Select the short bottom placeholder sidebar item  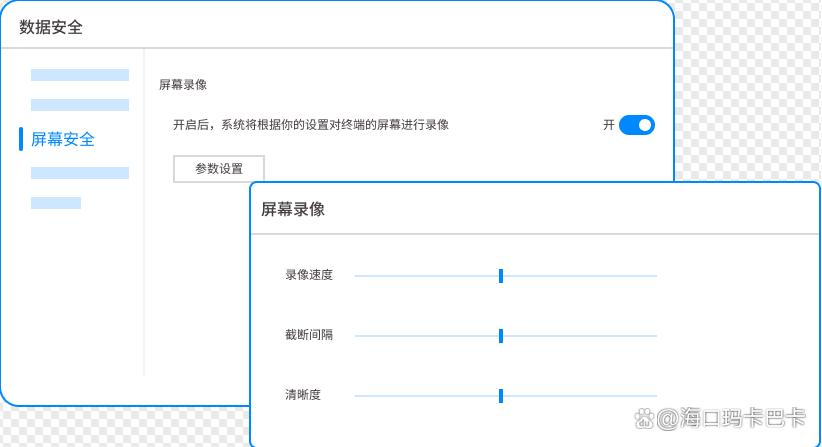tap(56, 203)
